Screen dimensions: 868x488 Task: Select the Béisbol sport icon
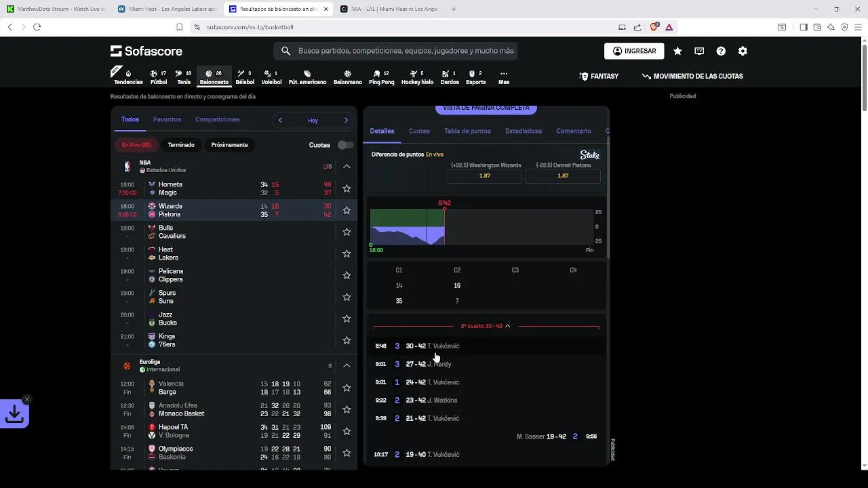245,77
